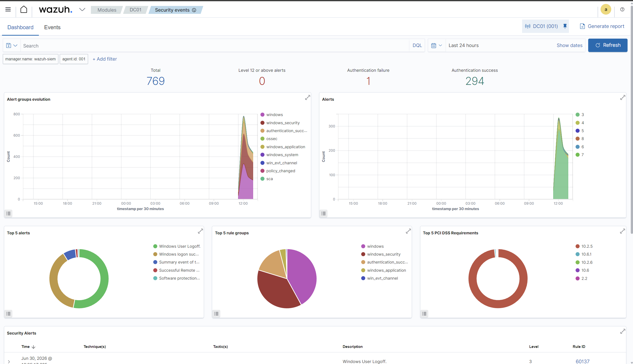Unpin the DC01 agent pin icon

[565, 26]
